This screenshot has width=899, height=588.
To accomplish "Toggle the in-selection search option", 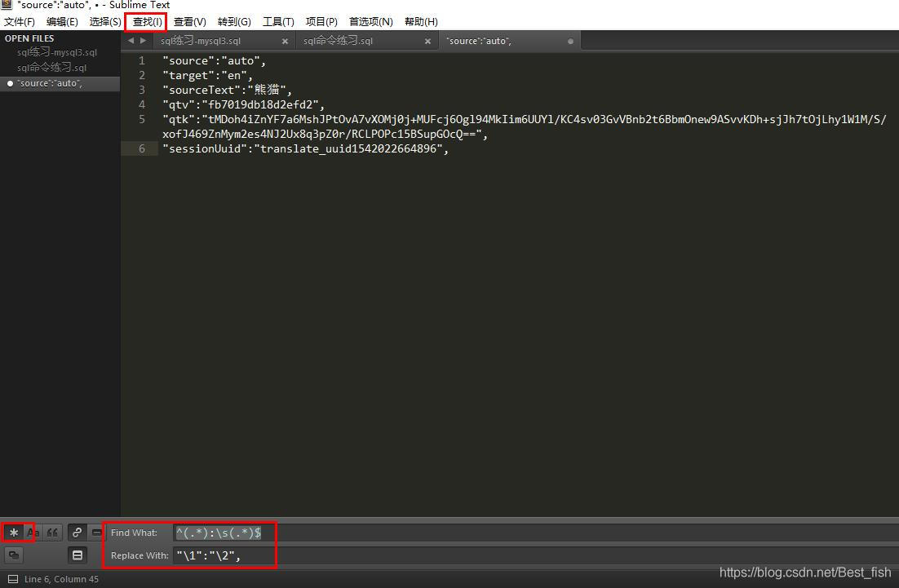I will coord(96,533).
